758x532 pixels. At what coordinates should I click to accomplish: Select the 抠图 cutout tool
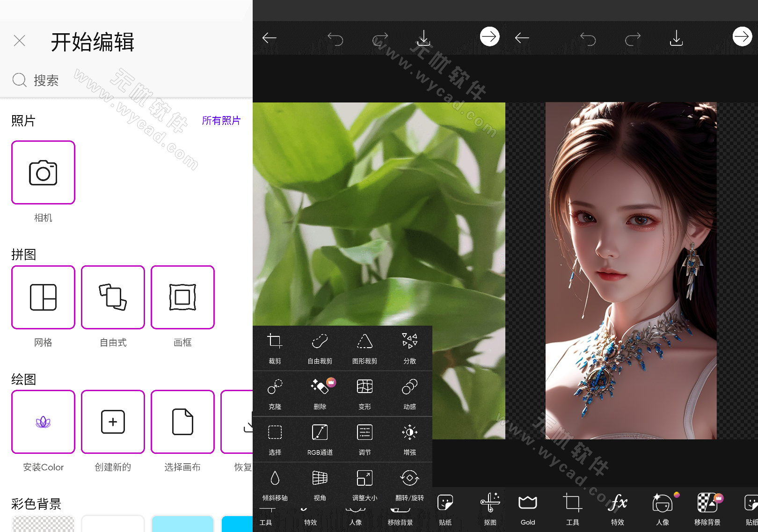click(489, 510)
